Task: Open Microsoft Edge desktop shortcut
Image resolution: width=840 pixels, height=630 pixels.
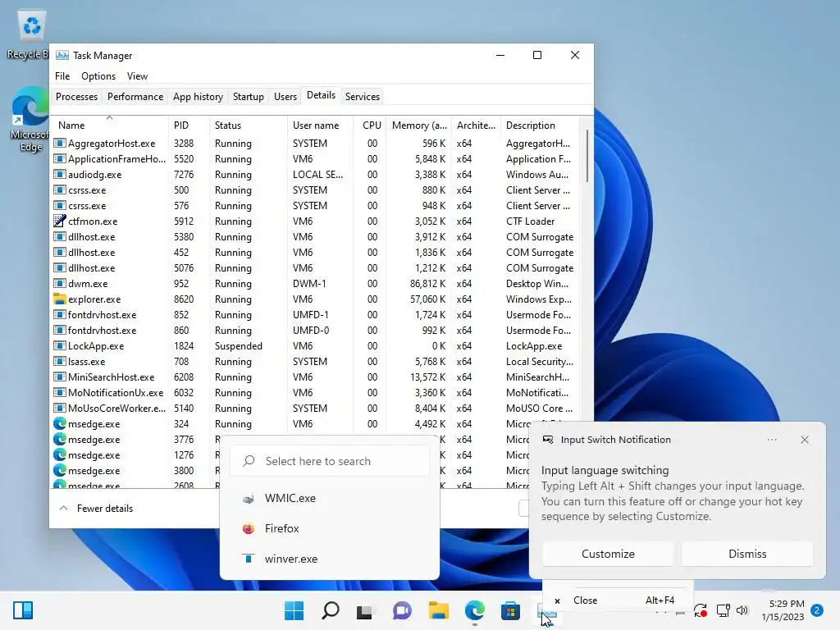Action: pos(30,120)
